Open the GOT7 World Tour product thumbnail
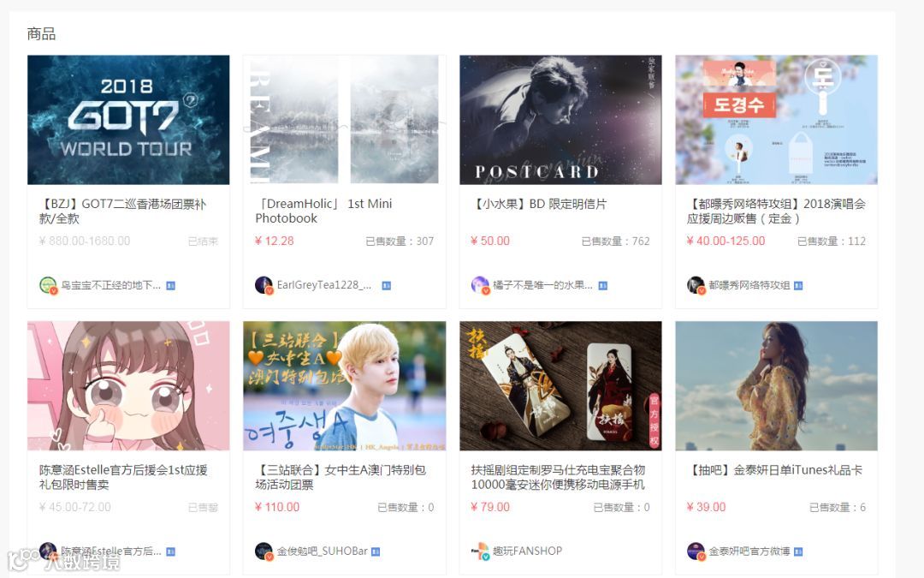The image size is (924, 578). 128,120
